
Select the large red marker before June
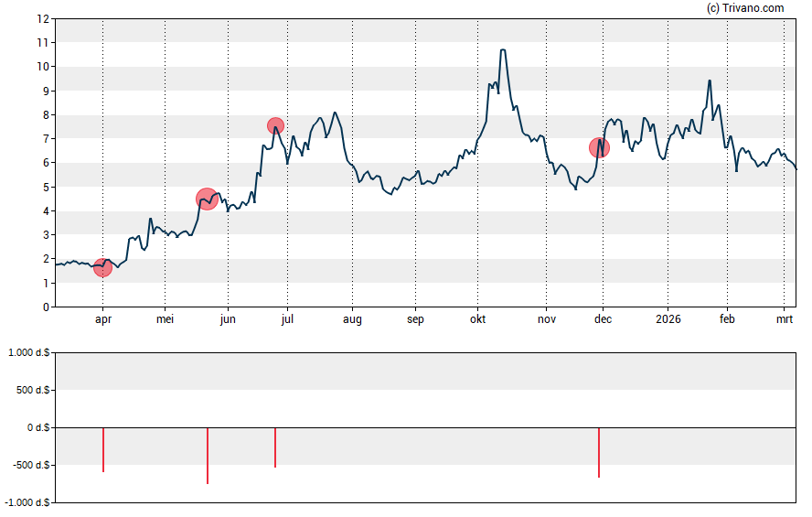[207, 199]
